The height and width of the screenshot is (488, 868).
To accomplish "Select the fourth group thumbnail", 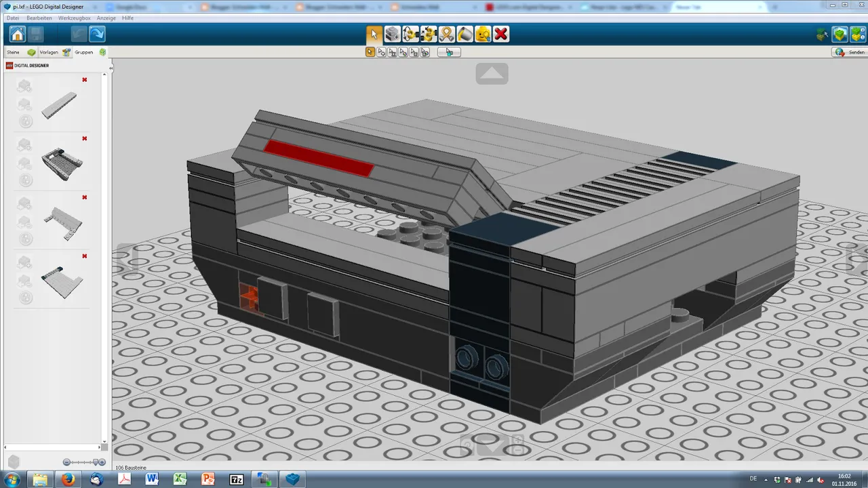I will pyautogui.click(x=62, y=282).
